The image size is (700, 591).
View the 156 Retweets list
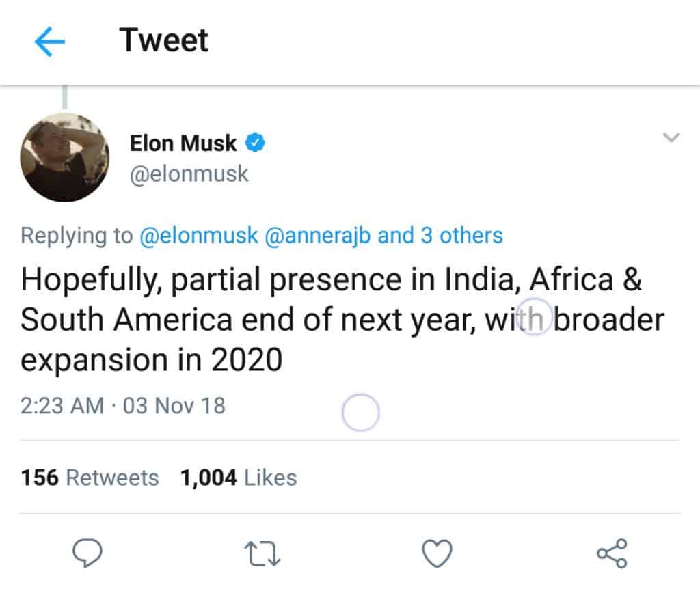coord(90,478)
